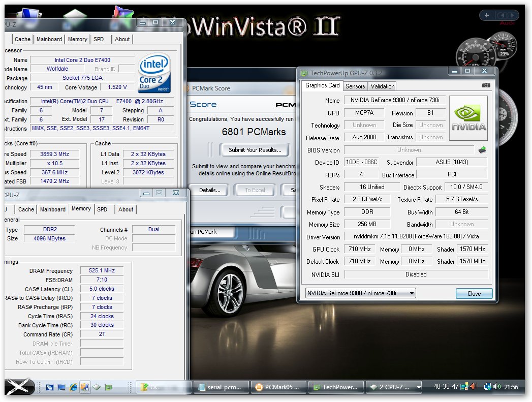Click the sidebar gadget navigation arrows
Image resolution: width=532 pixels, height=402 pixels.
point(508,15)
